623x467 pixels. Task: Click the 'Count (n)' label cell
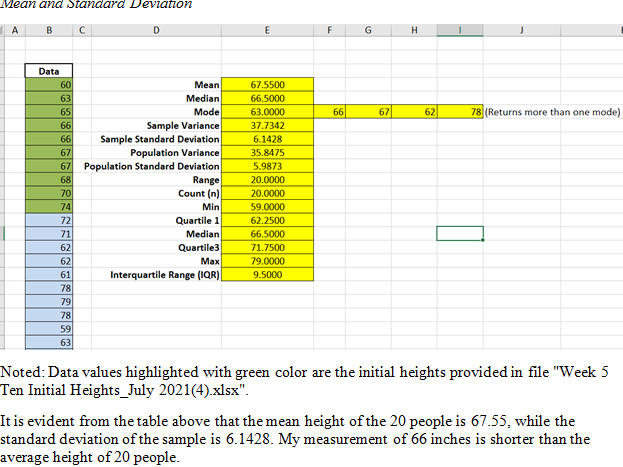click(199, 193)
